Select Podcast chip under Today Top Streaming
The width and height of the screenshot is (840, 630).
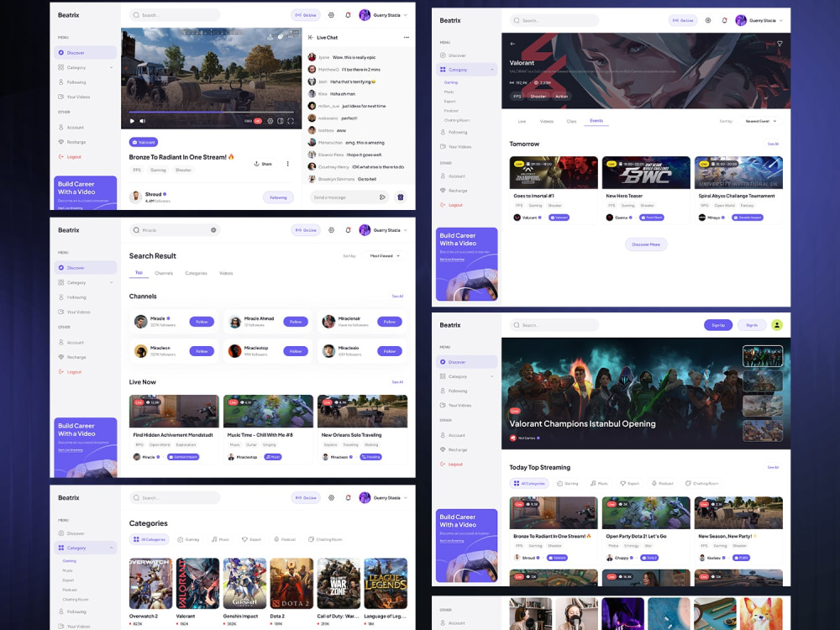tap(663, 483)
